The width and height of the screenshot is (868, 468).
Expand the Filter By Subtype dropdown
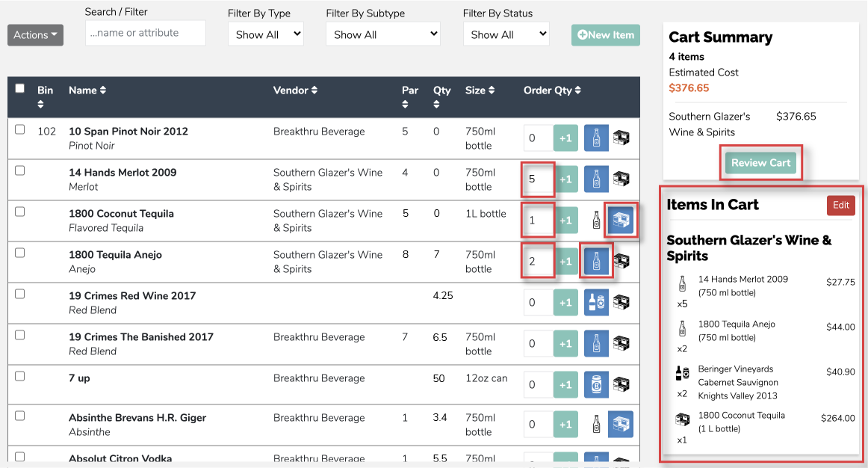(382, 34)
